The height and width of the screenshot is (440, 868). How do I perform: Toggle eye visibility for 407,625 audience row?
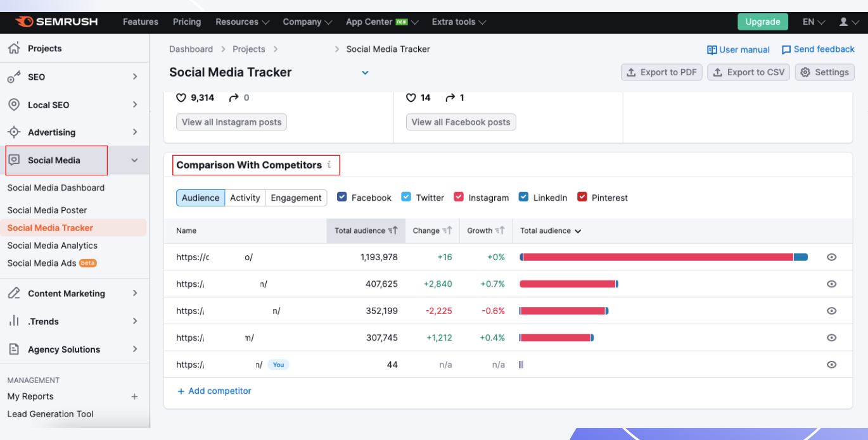tap(832, 284)
